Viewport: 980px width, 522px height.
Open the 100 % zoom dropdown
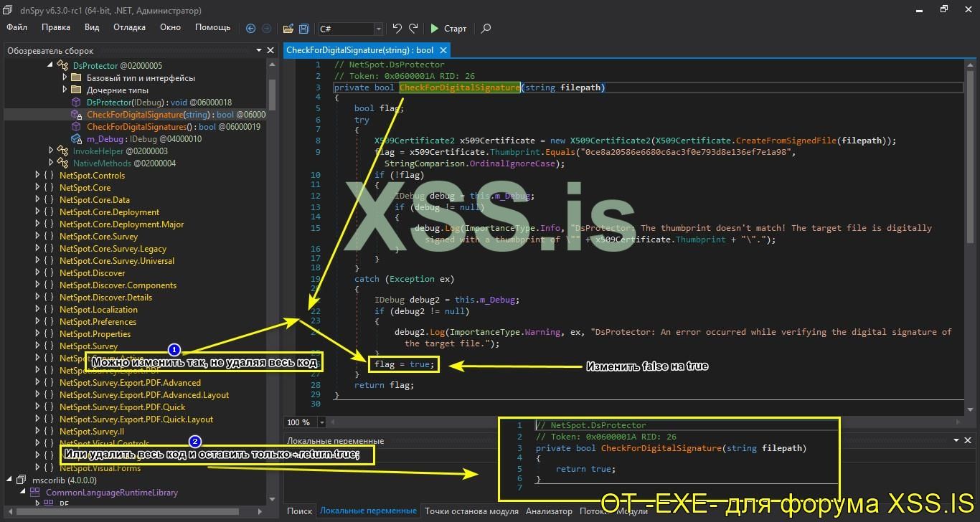[x=321, y=422]
